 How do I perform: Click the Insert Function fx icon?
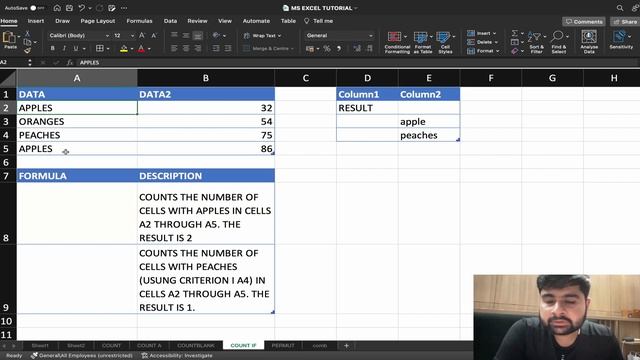tap(70, 62)
